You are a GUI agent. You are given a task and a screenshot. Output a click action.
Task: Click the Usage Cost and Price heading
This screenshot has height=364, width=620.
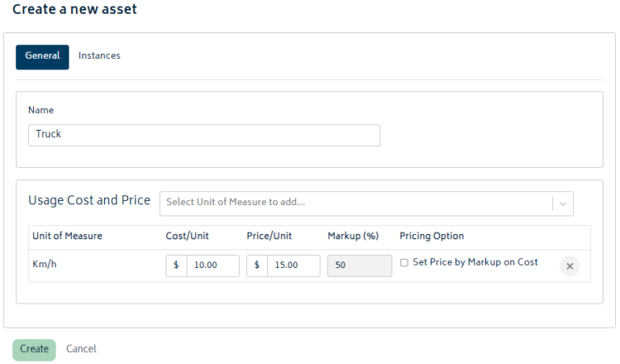click(x=89, y=201)
